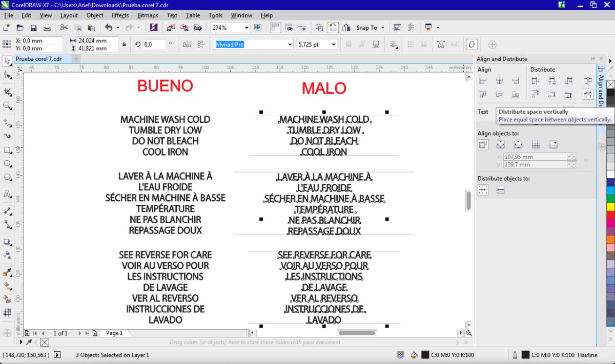Choose the Crop tool in the toolbox
Screen dimensions: 615x364
pyautogui.click(x=8, y=92)
